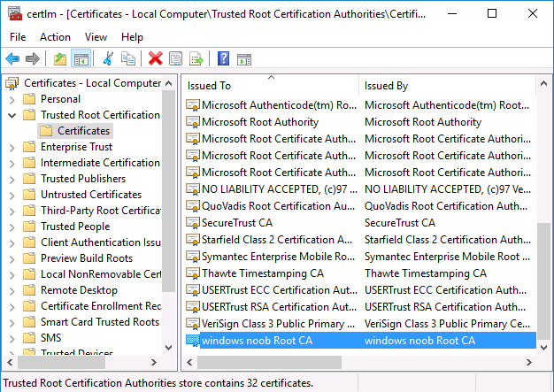The image size is (554, 392).
Task: Click the certificate icon of windows noob Root CA
Action: (193, 341)
